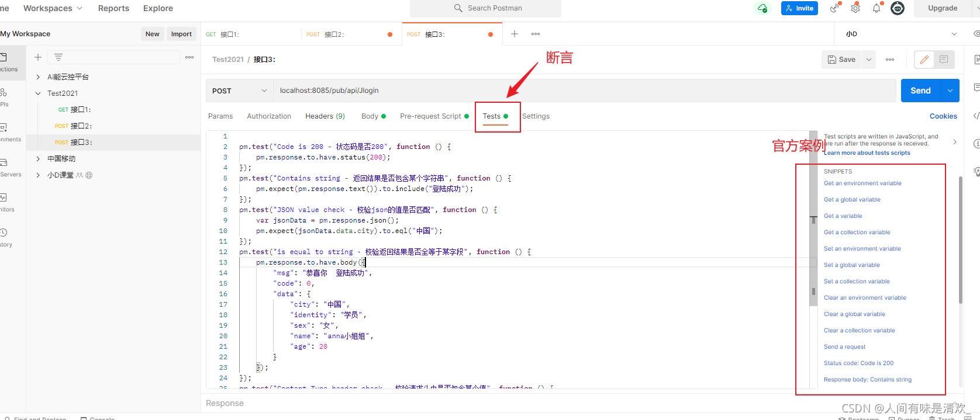The image size is (980, 420).
Task: Add a new collection with plus icon
Action: click(38, 57)
